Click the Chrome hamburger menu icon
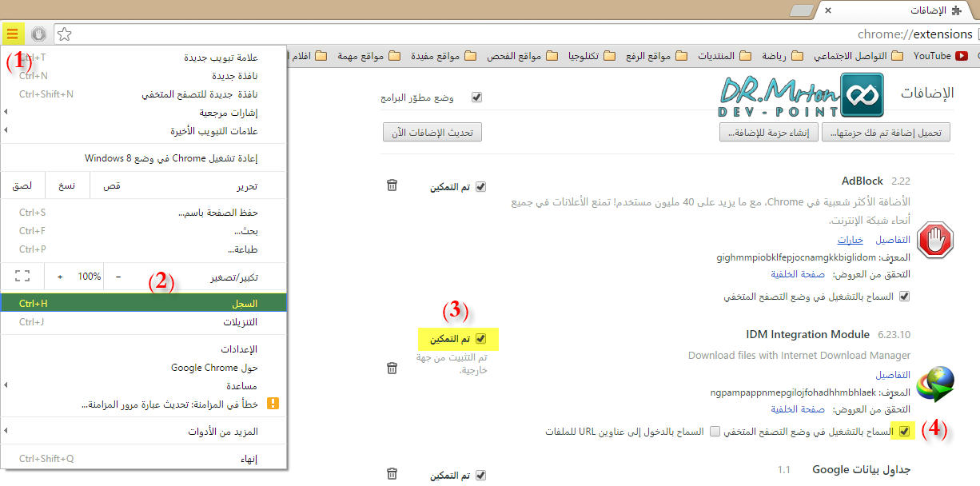This screenshot has height=486, width=980. click(x=13, y=34)
